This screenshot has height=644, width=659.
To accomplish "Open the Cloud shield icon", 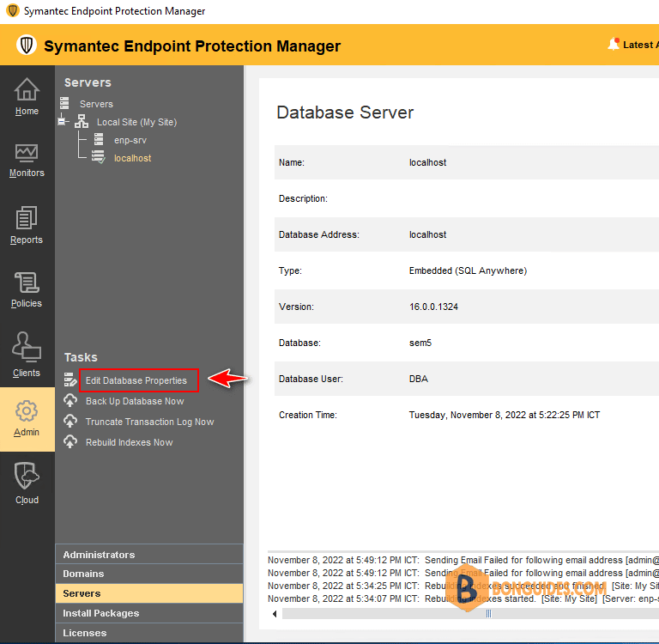I will click(x=27, y=476).
